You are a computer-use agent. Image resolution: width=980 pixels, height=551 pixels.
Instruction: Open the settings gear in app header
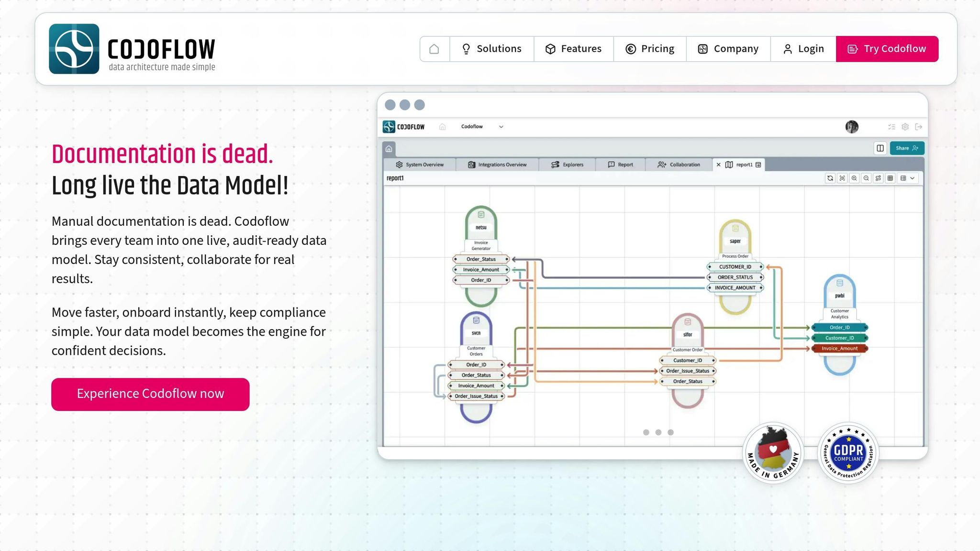click(x=905, y=127)
